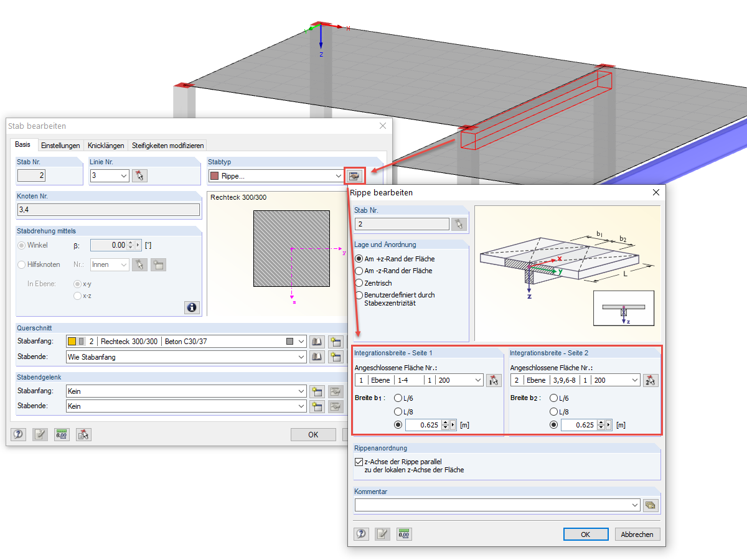
Task: Expand Stabende Wie Stabanfang dropdown
Action: (x=301, y=357)
